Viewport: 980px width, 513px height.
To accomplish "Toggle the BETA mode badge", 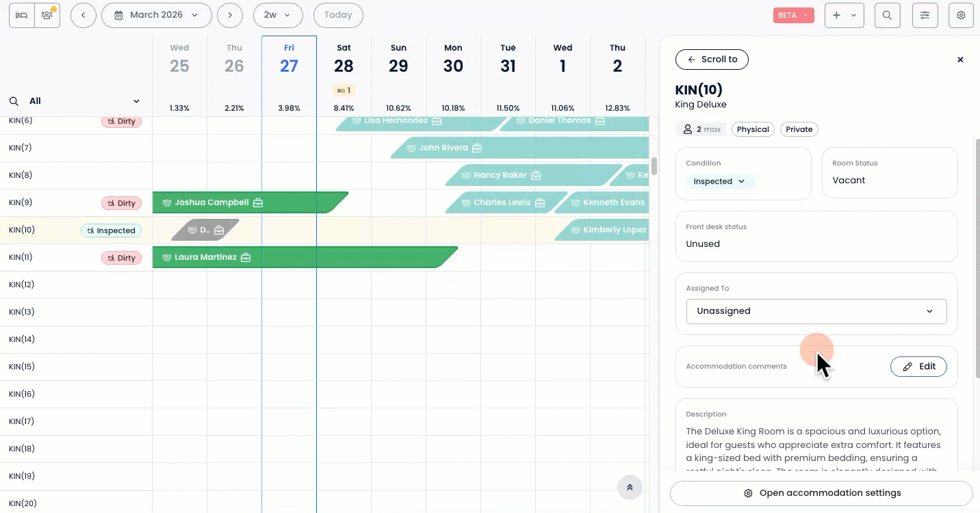I will (793, 15).
